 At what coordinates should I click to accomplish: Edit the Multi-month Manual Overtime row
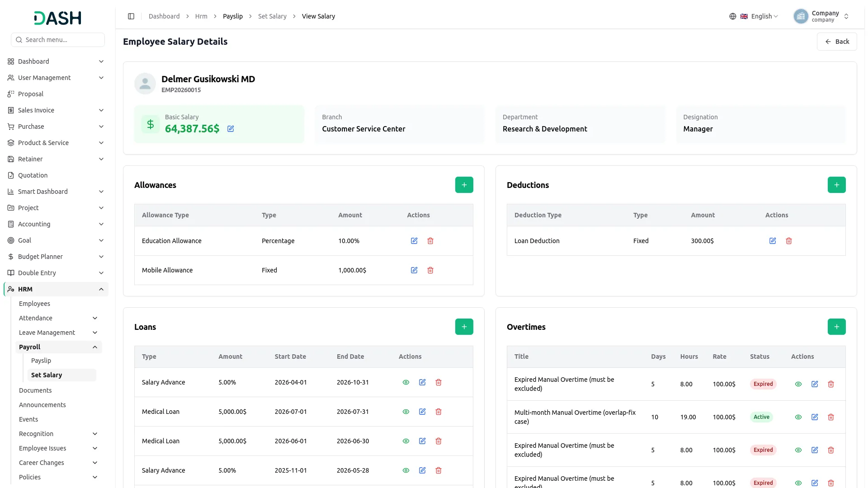815,417
